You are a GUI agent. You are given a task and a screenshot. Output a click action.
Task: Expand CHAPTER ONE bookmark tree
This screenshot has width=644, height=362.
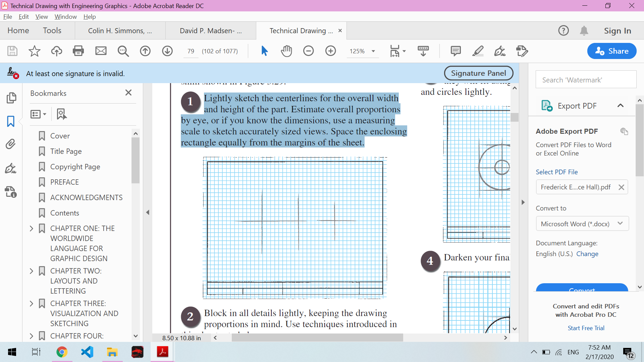32,229
